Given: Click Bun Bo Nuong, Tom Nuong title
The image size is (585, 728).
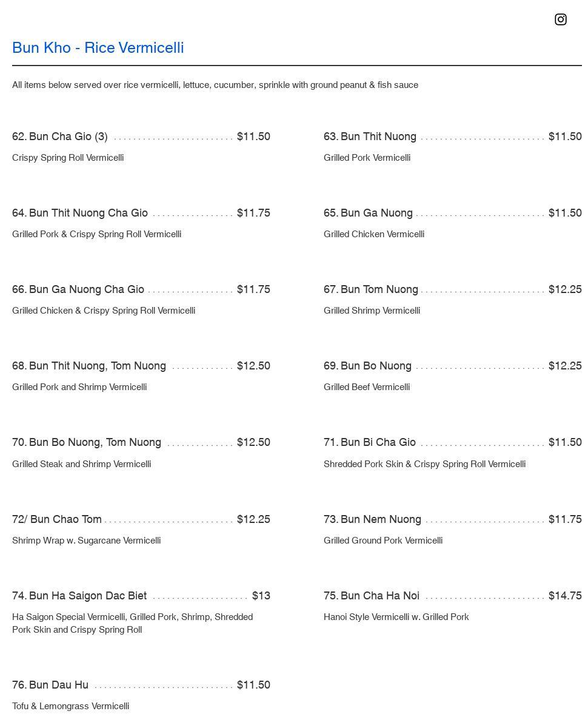Looking at the screenshot, I should coord(87,442).
